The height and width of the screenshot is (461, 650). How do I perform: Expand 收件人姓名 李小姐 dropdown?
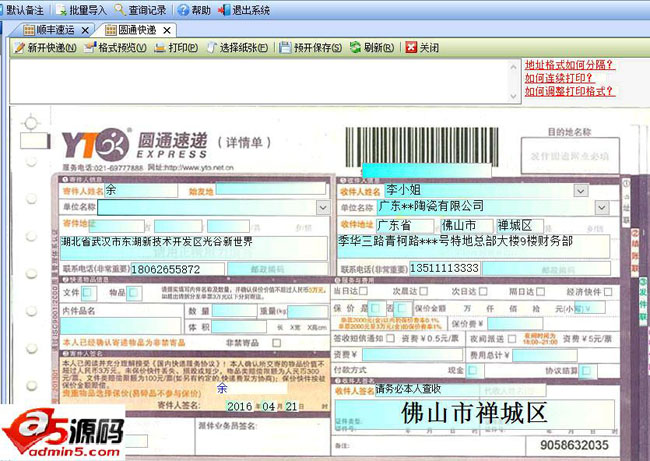(580, 190)
